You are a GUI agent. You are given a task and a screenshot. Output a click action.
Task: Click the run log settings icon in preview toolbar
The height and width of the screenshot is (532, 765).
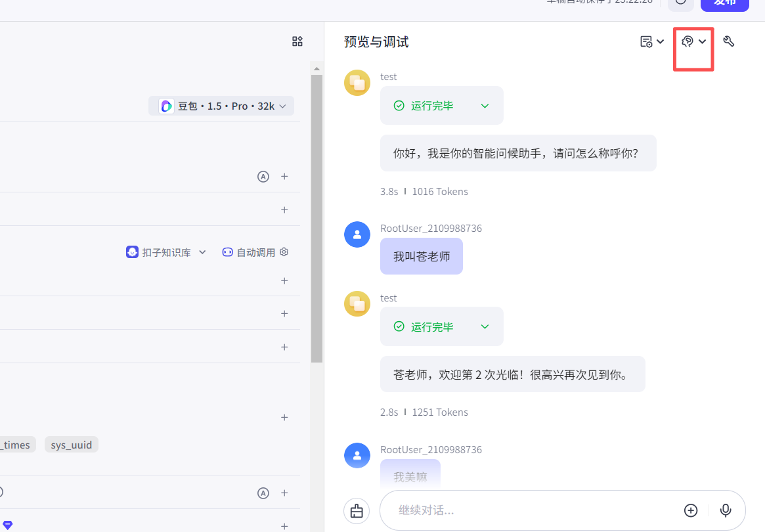(x=647, y=41)
